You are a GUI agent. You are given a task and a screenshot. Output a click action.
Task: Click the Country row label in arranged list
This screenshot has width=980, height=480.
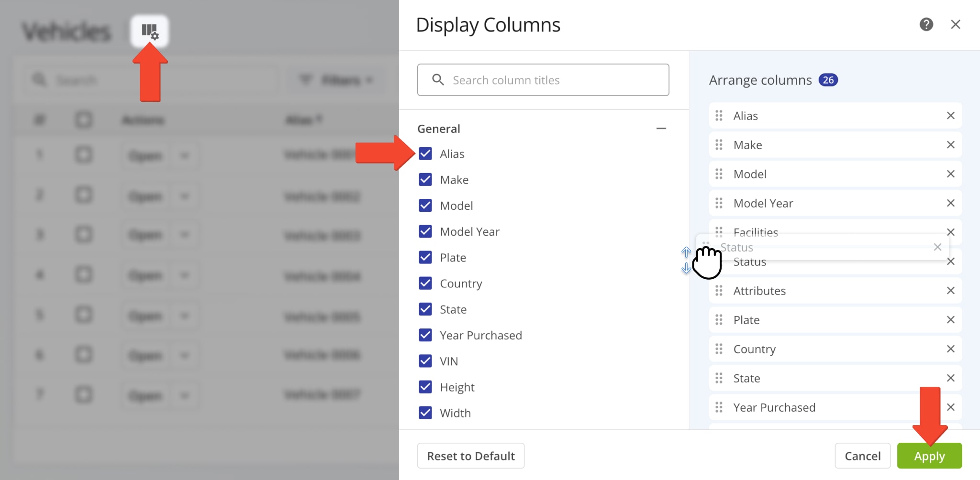coord(755,349)
